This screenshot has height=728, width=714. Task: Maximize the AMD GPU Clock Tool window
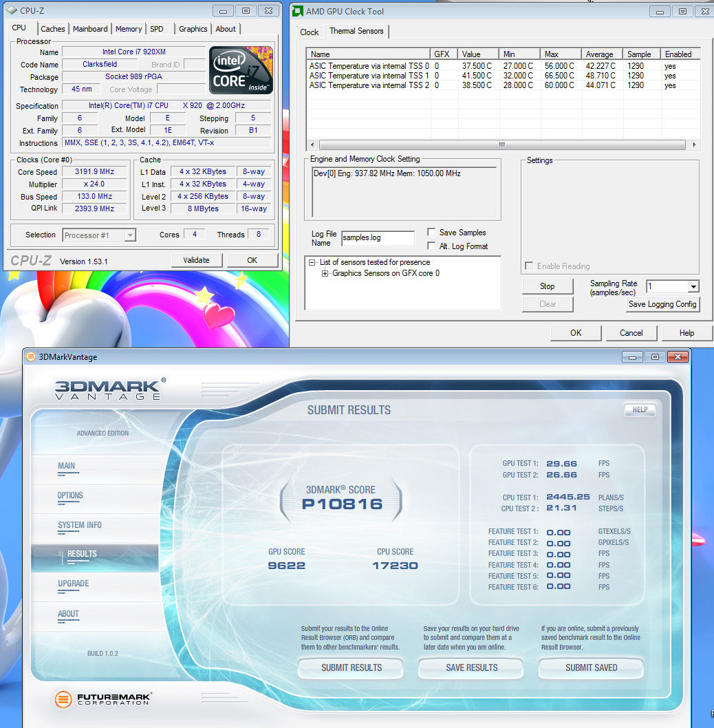[x=682, y=12]
